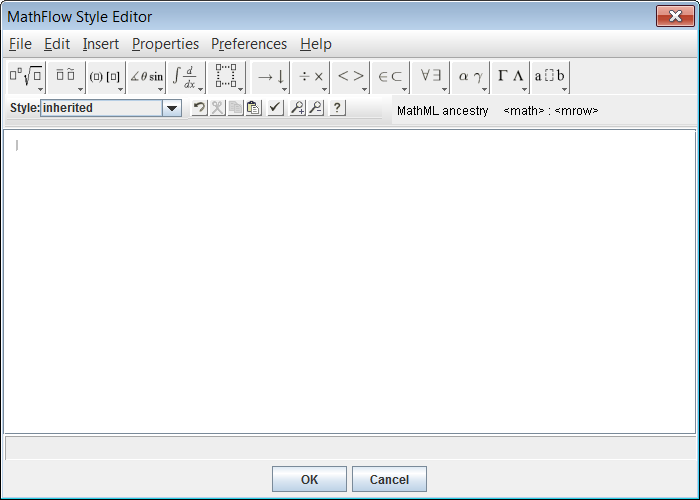700x500 pixels.
Task: Open the Insert menu
Action: click(101, 44)
